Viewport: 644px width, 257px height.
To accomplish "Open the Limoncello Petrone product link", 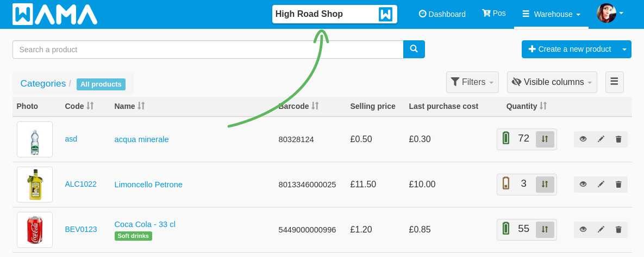I will click(x=148, y=185).
